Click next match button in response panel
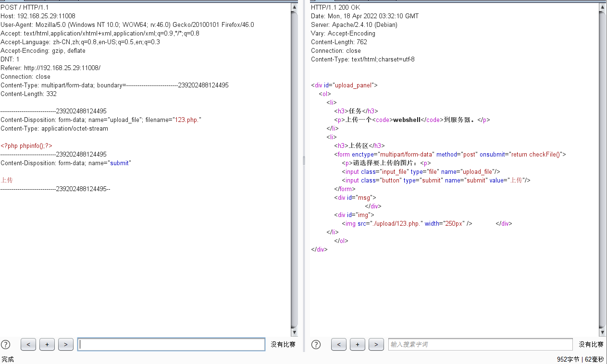607x364 pixels. pos(376,344)
